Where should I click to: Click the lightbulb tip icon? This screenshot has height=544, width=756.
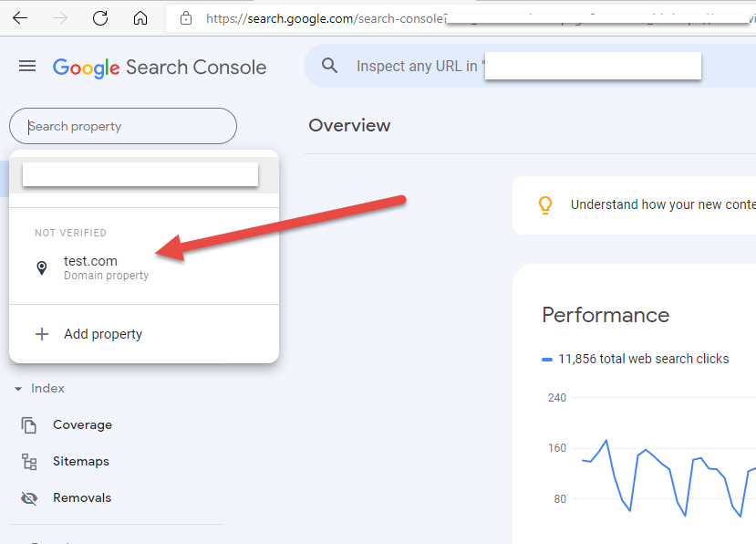(545, 205)
